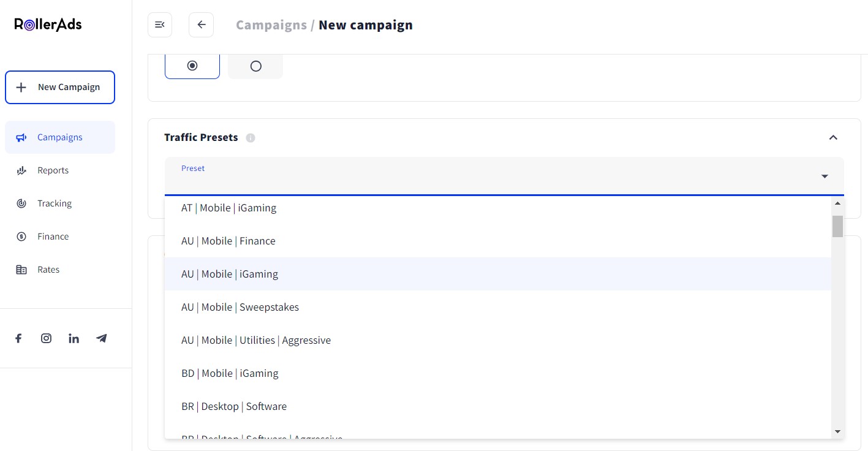Image resolution: width=868 pixels, height=451 pixels.
Task: Open the Finance menu item
Action: pyautogui.click(x=53, y=237)
